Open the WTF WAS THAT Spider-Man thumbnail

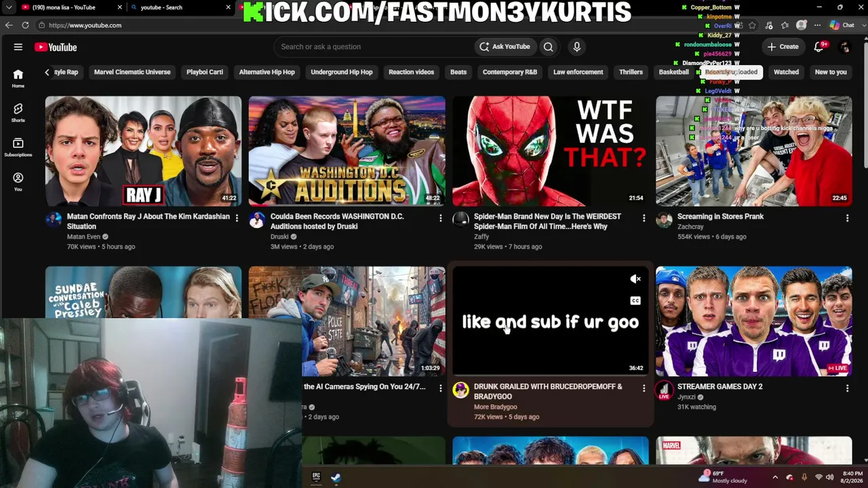(x=550, y=150)
